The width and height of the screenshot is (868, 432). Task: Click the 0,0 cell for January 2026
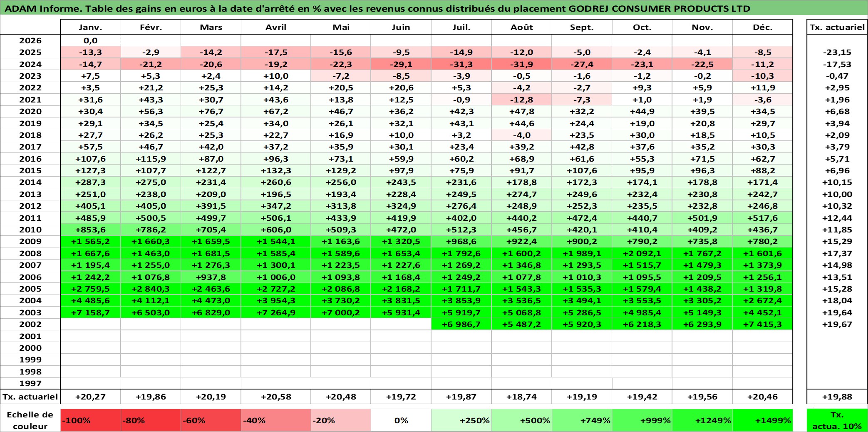point(91,40)
